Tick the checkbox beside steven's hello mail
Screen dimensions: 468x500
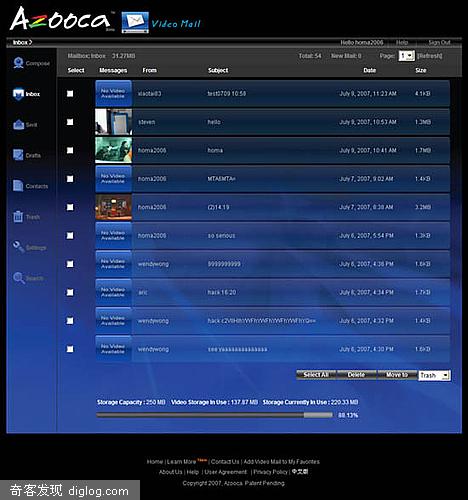(x=70, y=122)
